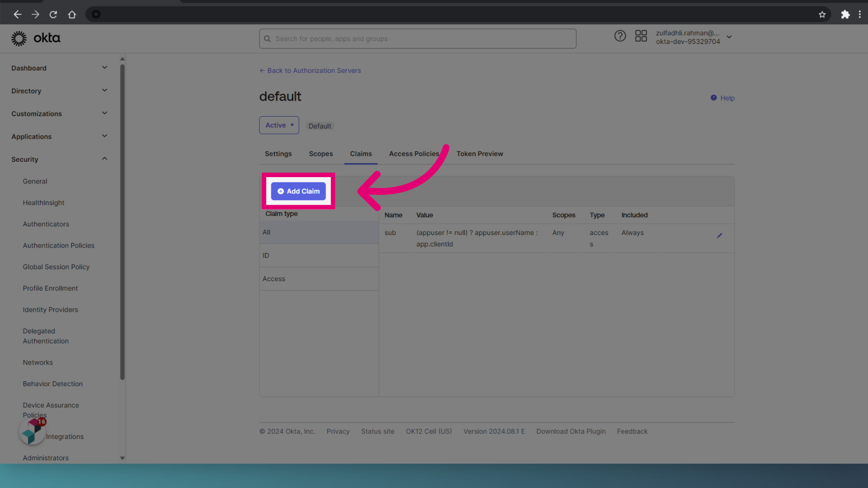Viewport: 868px width, 488px height.
Task: Open Administrators in sidebar
Action: pyautogui.click(x=46, y=458)
